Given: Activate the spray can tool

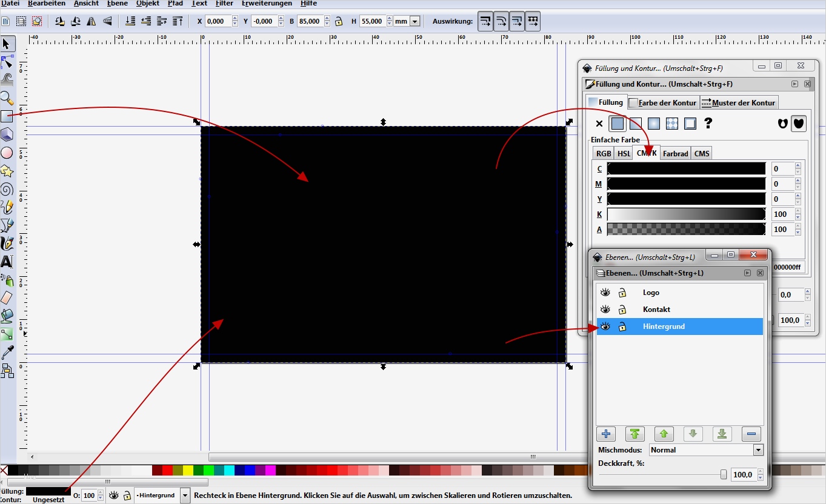Looking at the screenshot, I should pos(7,280).
